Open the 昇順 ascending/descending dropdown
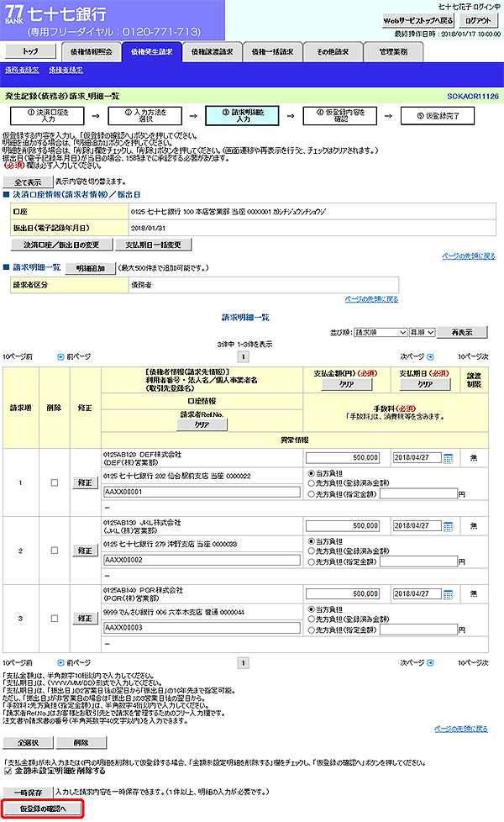504x822 pixels. 423,332
